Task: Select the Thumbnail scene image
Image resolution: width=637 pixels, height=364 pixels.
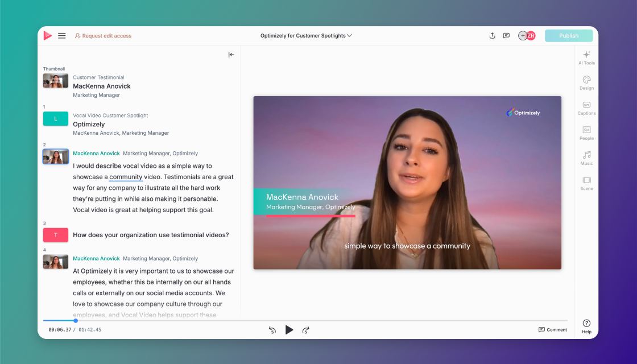Action: click(56, 80)
